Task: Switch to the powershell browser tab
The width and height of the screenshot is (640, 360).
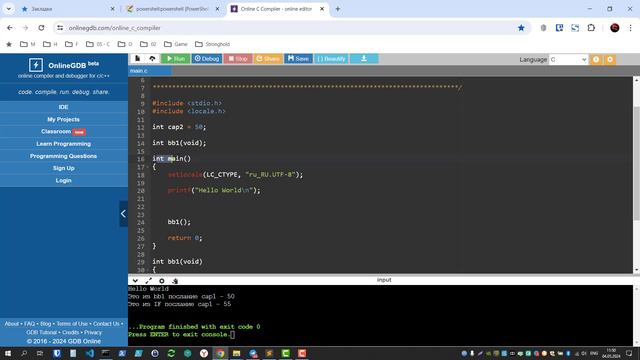Action: (173, 9)
